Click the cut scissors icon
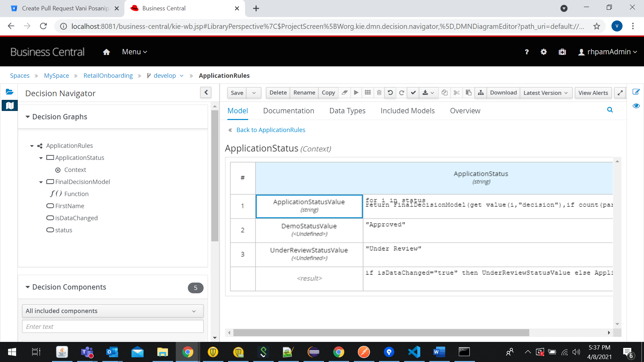Image resolution: width=644 pixels, height=362 pixels. click(x=457, y=93)
